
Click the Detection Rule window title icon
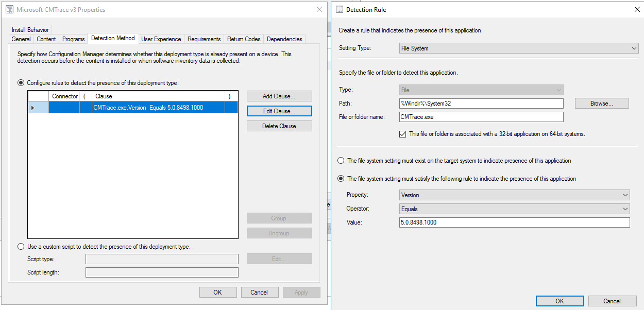(339, 10)
